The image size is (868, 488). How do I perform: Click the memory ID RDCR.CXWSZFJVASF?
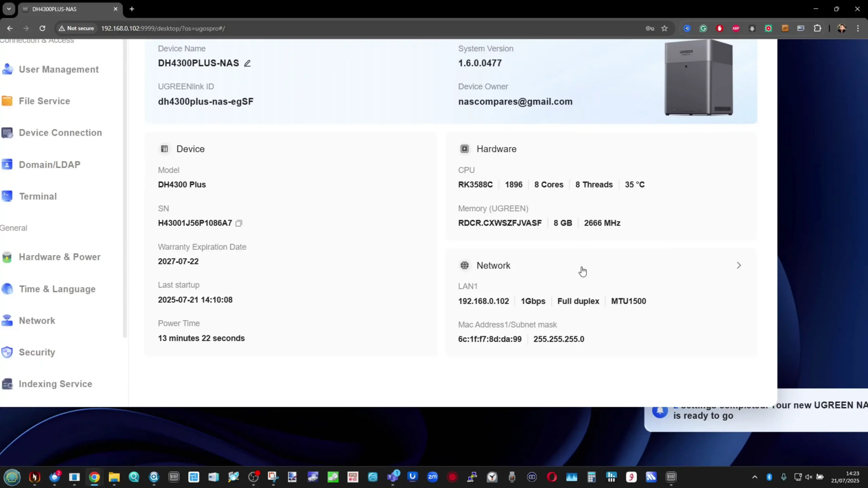click(500, 223)
